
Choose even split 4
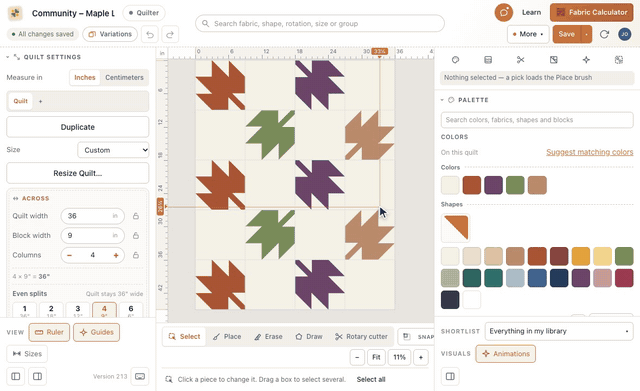click(104, 311)
